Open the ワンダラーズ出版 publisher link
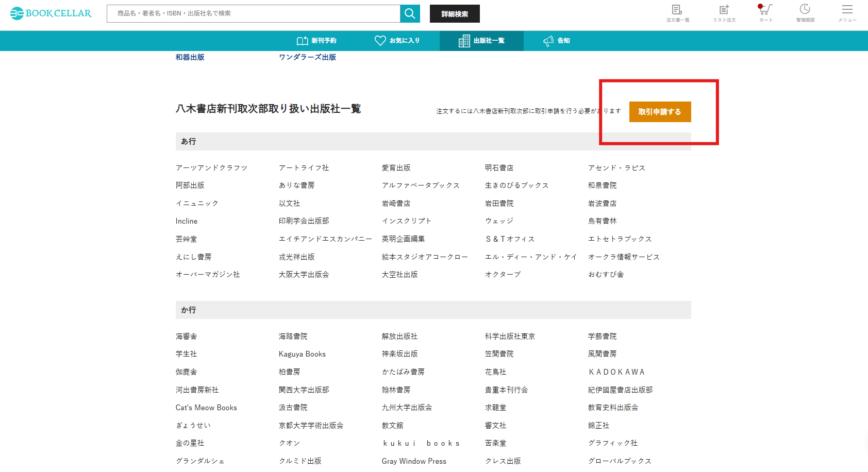The height and width of the screenshot is (472, 868). (x=307, y=57)
